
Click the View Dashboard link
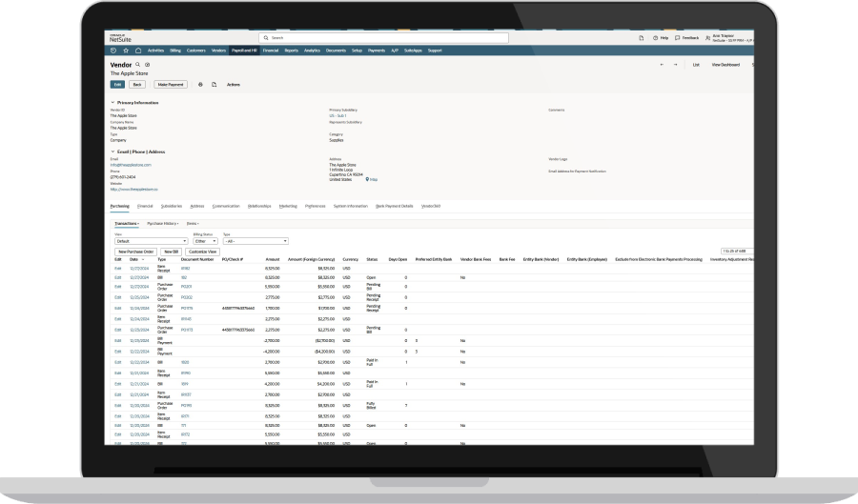coord(725,65)
